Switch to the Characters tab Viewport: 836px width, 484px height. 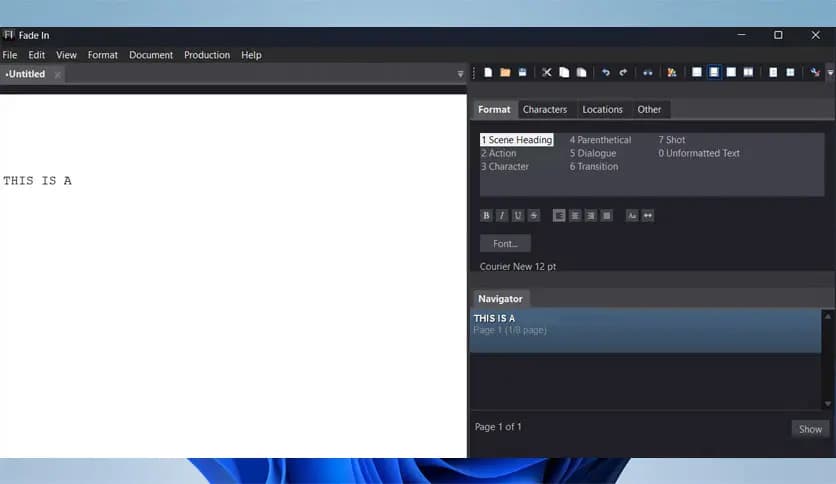pyautogui.click(x=545, y=109)
